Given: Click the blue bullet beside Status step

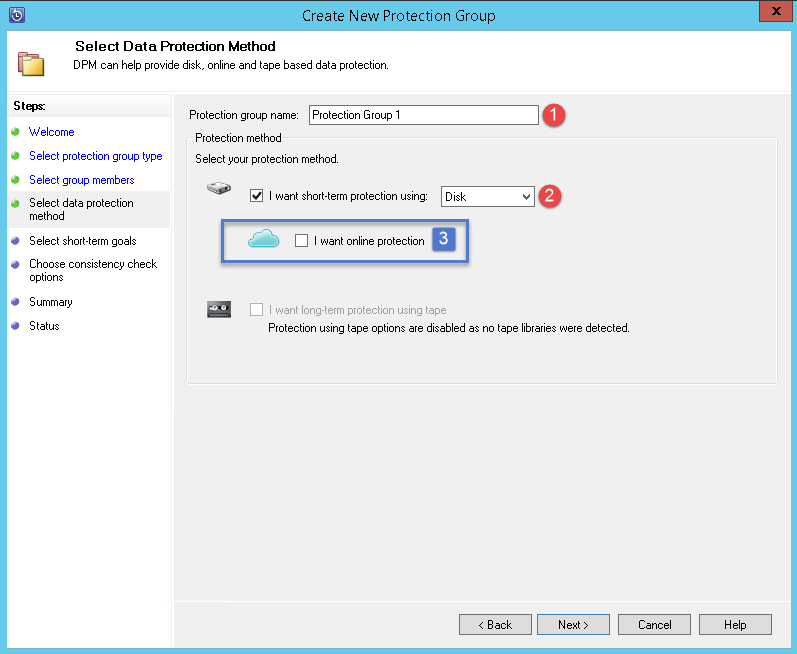Looking at the screenshot, I should click(15, 325).
